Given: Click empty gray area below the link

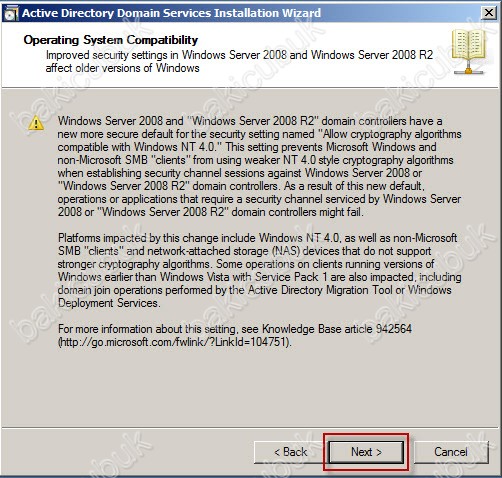Looking at the screenshot, I should tap(250, 387).
